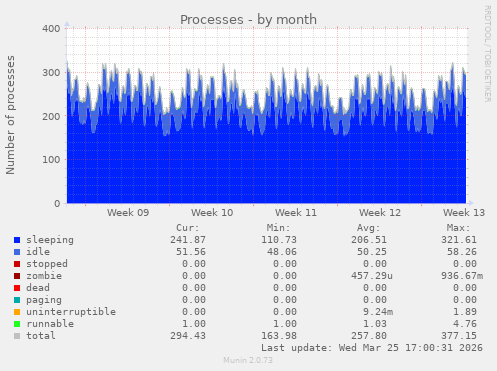Click sleeping current value 241.87
Viewport: 497px width, 371px height.
[x=188, y=240]
